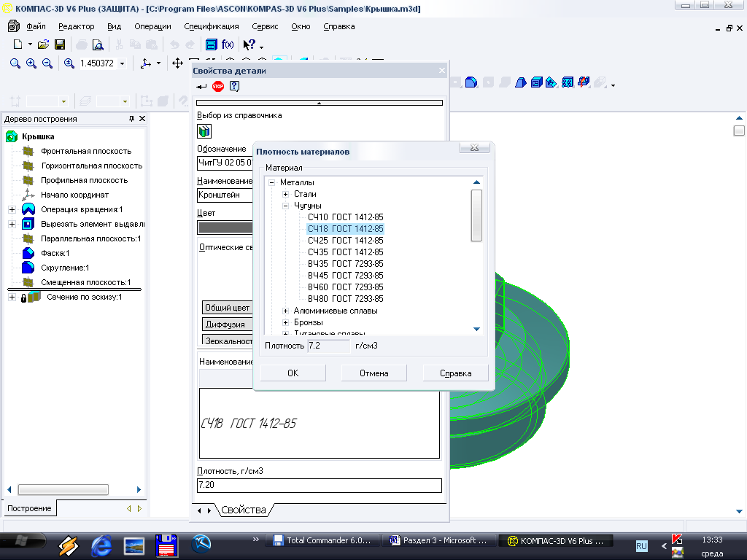Click Справка button in density dialog
747x560 pixels.
pos(455,373)
